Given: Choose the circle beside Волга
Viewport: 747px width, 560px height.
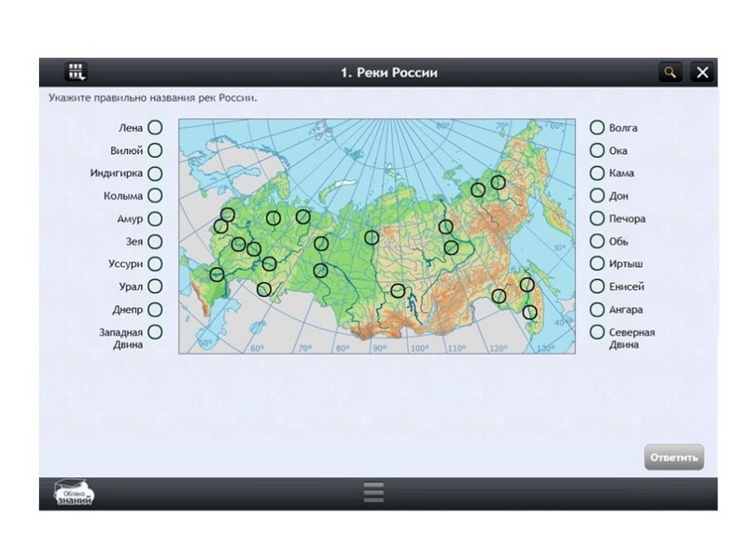Looking at the screenshot, I should click(597, 128).
